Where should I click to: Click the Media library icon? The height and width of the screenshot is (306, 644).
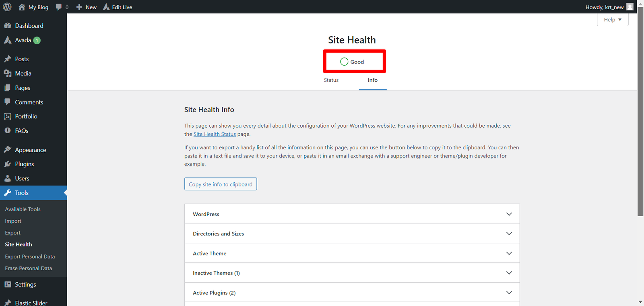(8, 73)
